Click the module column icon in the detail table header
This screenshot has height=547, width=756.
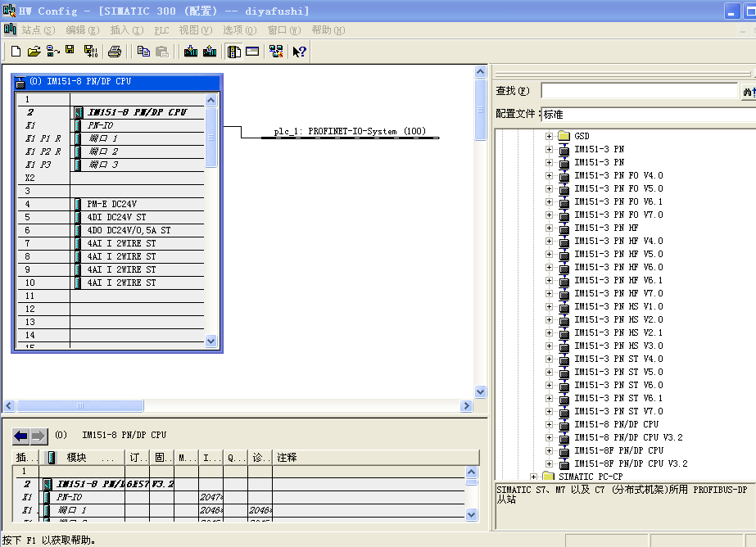(x=51, y=458)
